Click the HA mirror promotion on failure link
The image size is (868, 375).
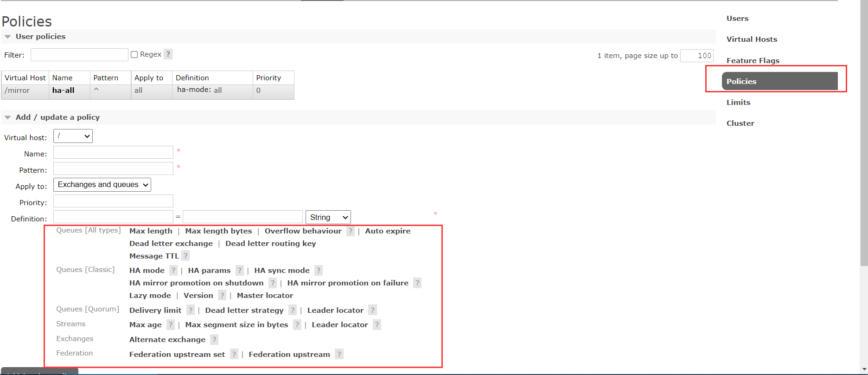point(348,283)
